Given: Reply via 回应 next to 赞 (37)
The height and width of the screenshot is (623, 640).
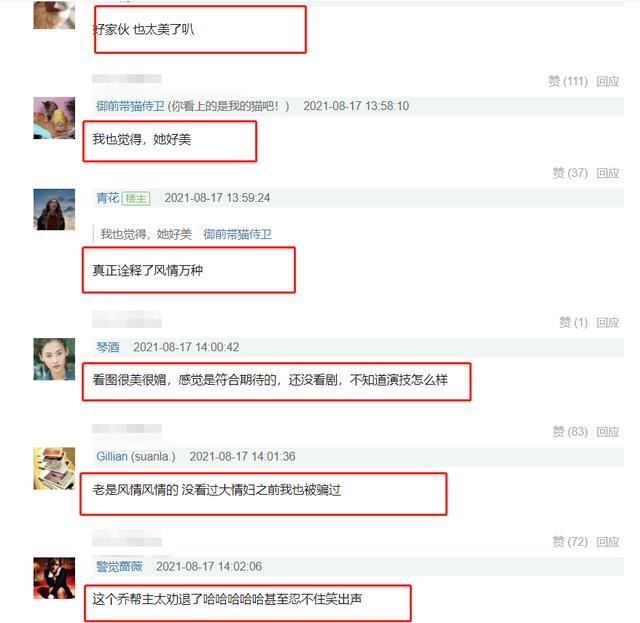Looking at the screenshot, I should 608,173.
